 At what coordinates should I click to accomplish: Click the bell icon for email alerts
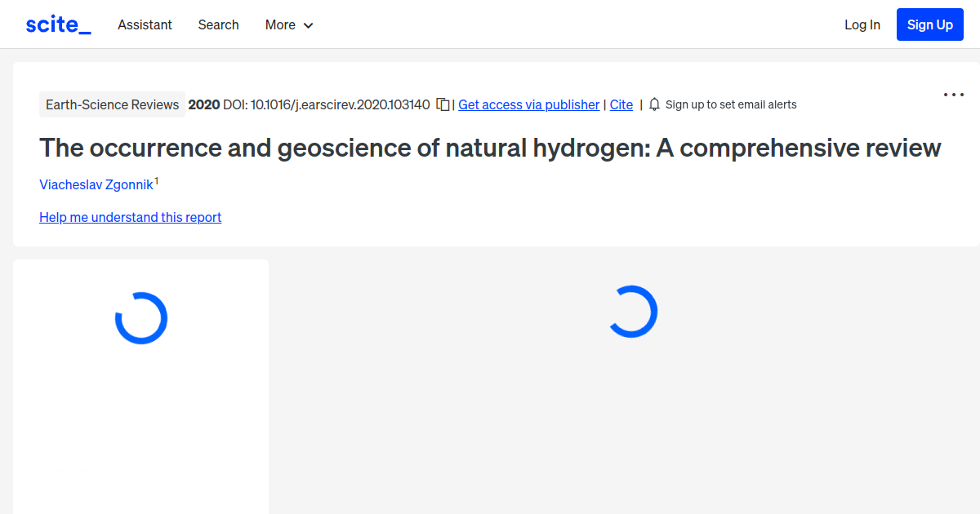coord(653,104)
